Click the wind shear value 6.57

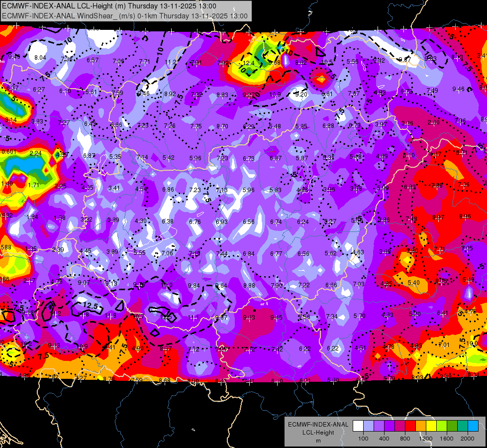(x=93, y=60)
